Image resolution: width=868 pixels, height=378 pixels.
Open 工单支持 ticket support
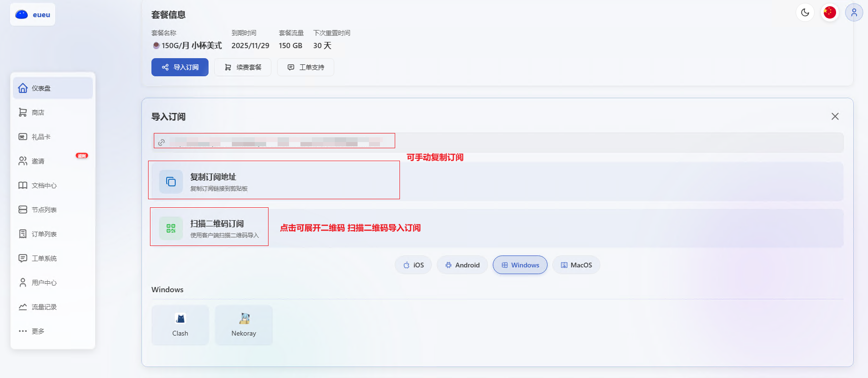click(x=306, y=67)
